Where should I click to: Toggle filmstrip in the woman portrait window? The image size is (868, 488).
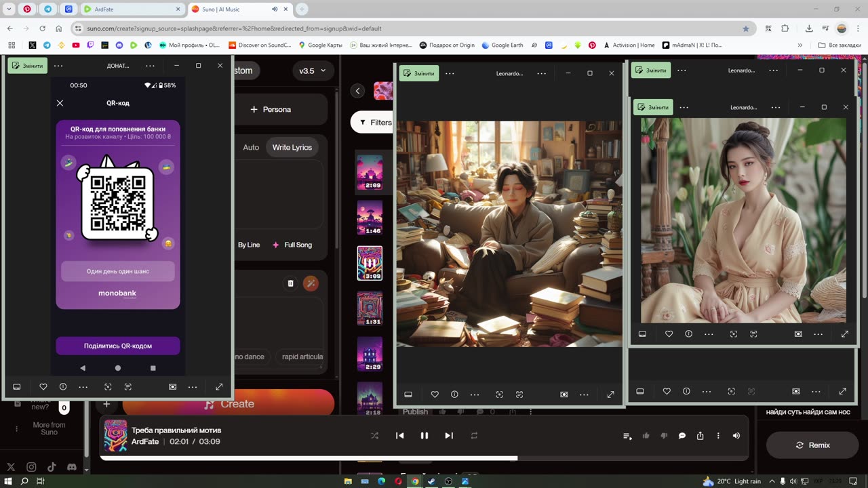642,334
